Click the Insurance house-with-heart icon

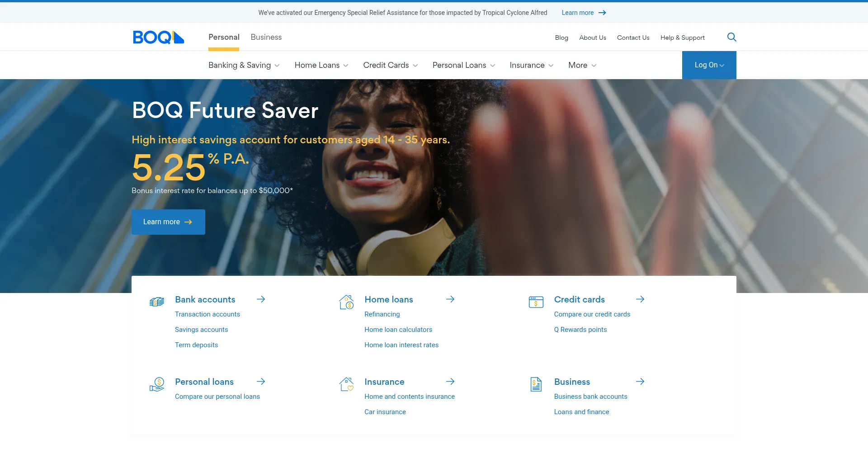346,384
